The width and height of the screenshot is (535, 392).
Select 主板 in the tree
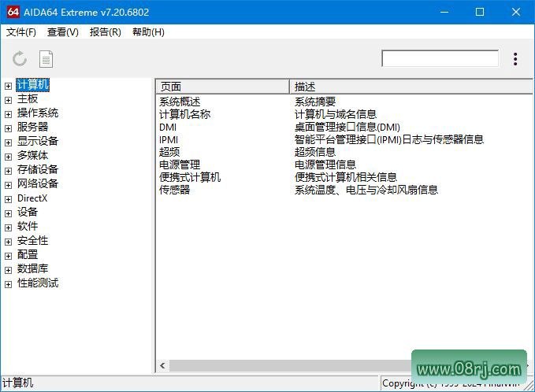(x=28, y=99)
